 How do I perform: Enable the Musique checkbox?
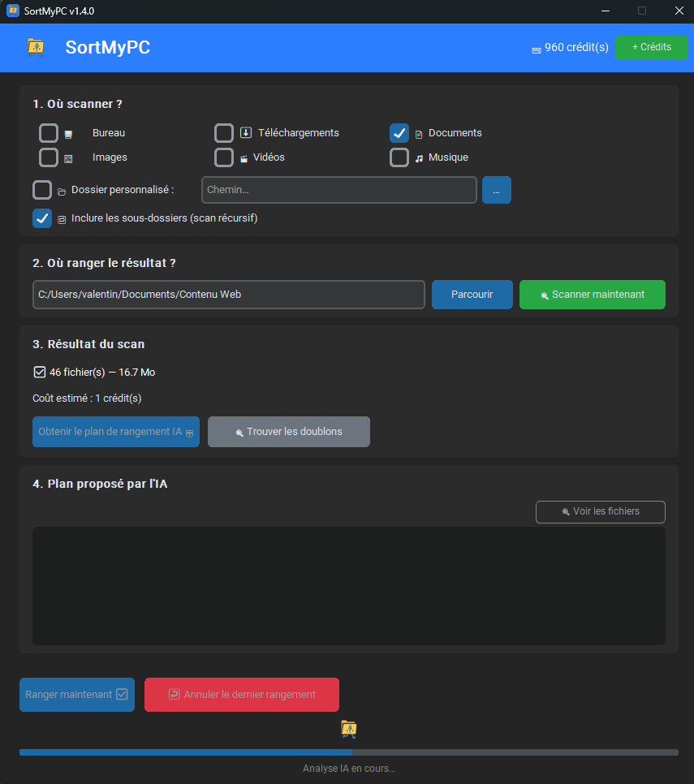399,157
